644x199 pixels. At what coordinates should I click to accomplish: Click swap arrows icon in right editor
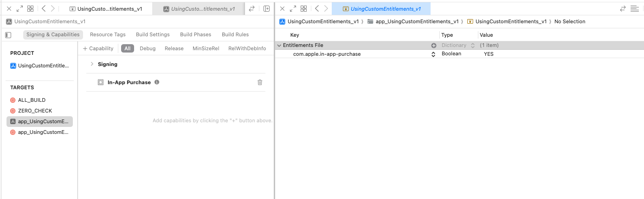[623, 8]
